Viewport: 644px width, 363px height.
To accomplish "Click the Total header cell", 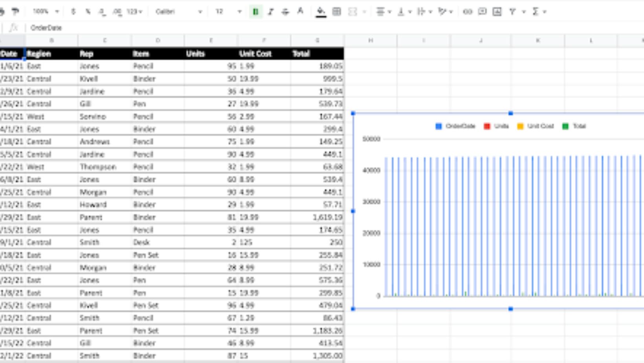I will click(317, 54).
